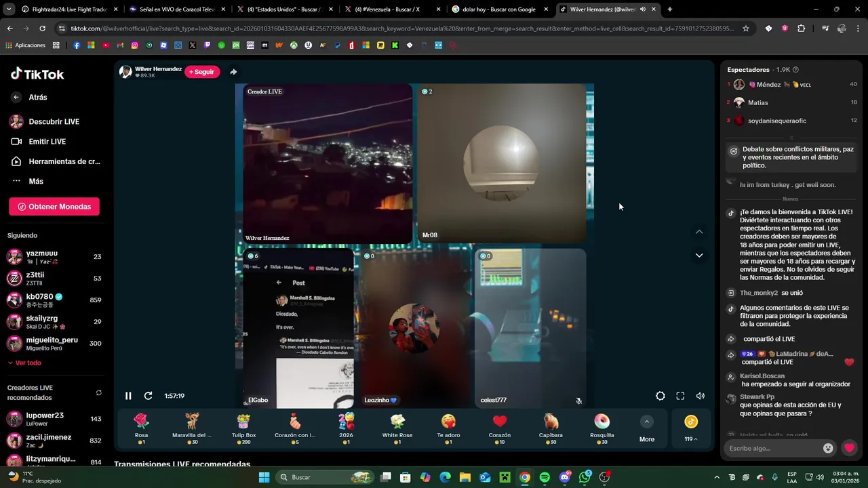The width and height of the screenshot is (868, 488).
Task: Open emoji picker in chat box
Action: coord(828,448)
